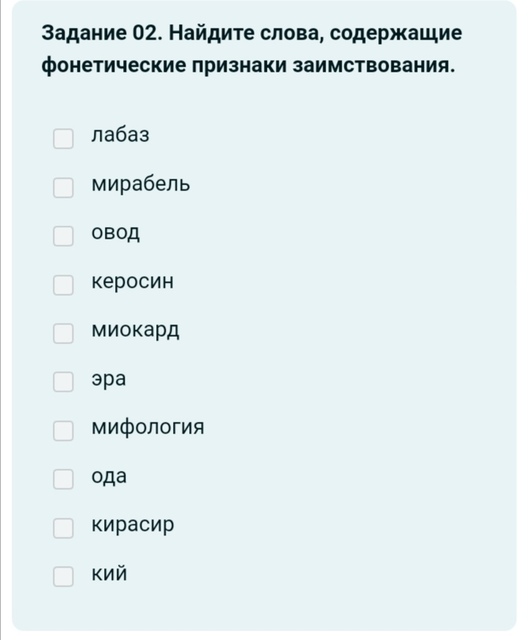Click the мирабель answer label
Viewport: 528px width, 640px height.
[x=141, y=184]
